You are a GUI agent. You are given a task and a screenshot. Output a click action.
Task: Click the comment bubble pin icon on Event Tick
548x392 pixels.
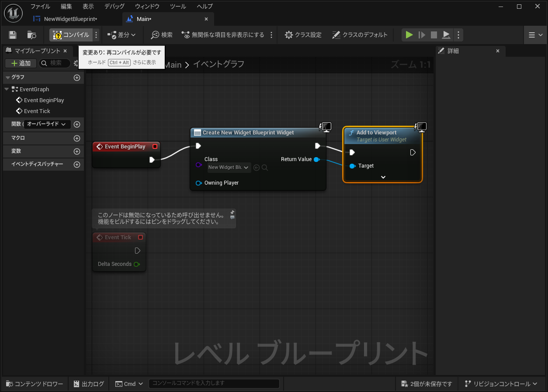(232, 213)
